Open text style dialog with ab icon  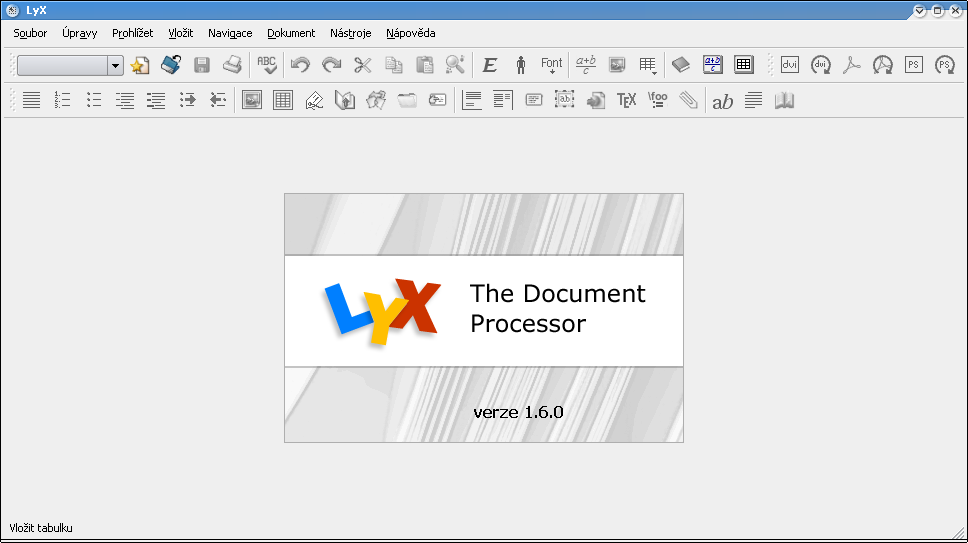pos(722,101)
